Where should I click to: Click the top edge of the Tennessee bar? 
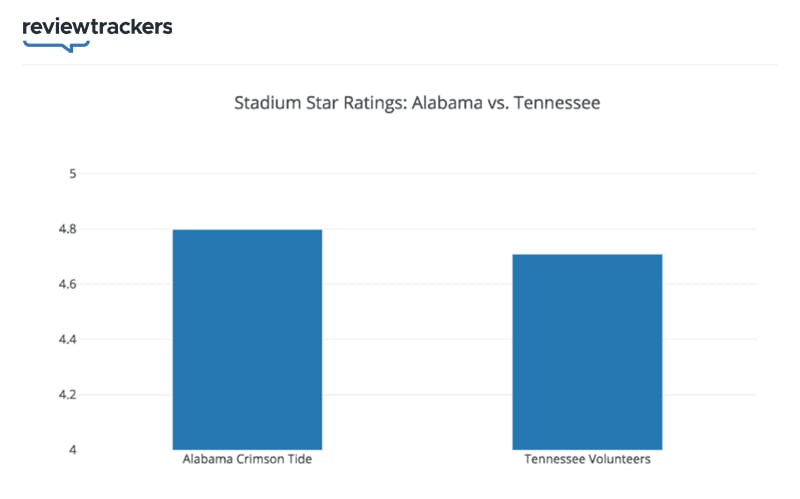pyautogui.click(x=587, y=255)
